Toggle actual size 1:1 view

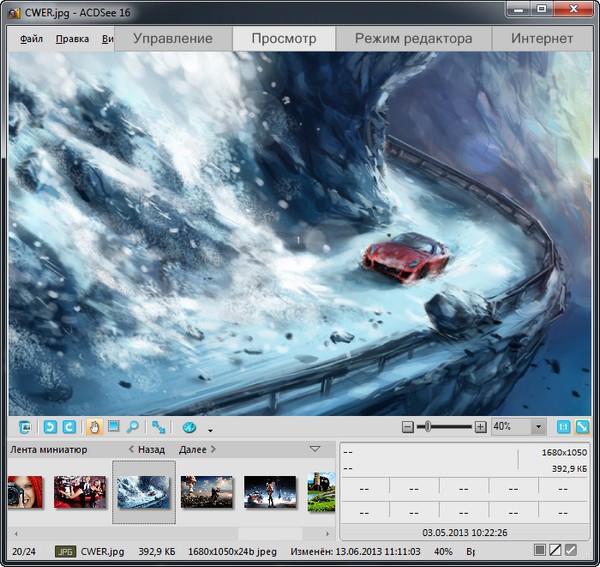pos(563,427)
